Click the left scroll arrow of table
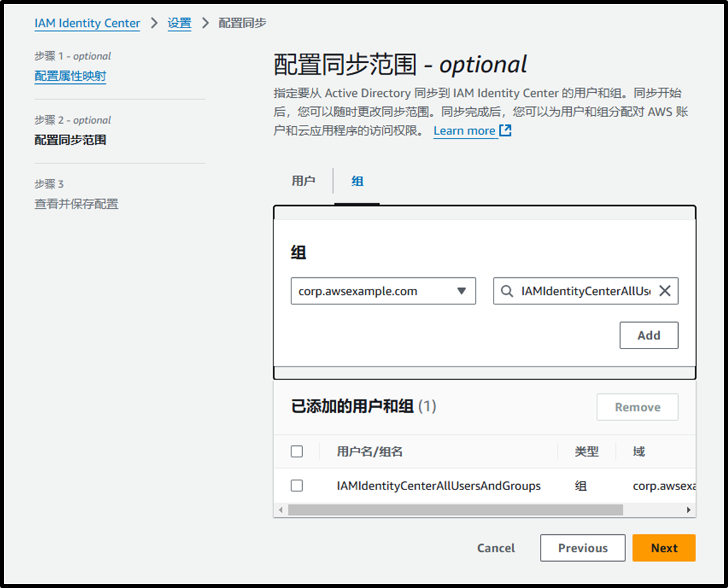 [280, 510]
